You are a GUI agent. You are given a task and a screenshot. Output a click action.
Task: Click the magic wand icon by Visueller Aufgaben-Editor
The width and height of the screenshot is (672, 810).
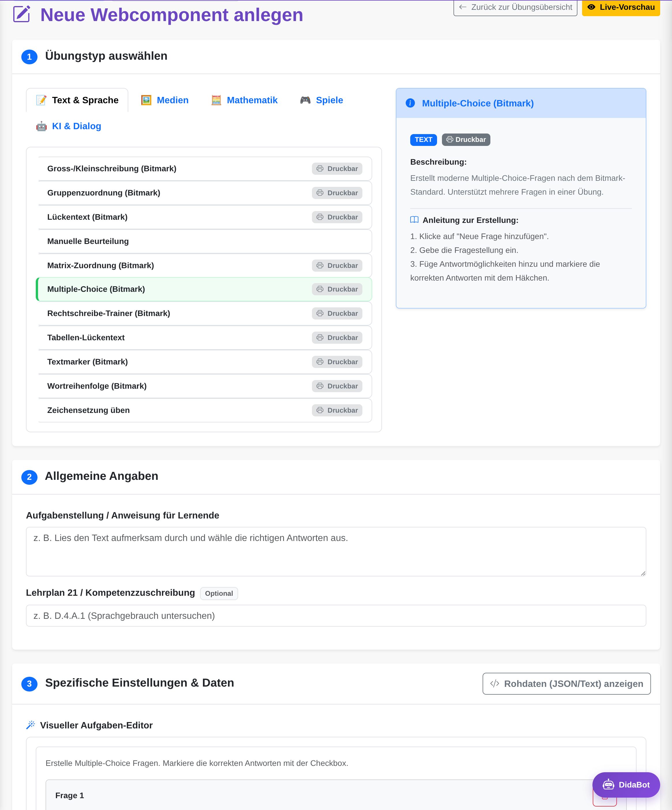click(31, 725)
